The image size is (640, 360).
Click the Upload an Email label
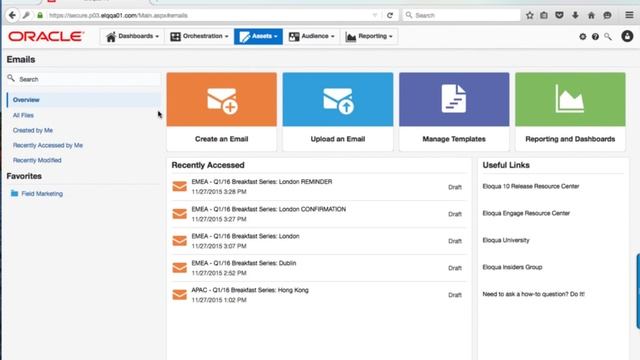point(338,139)
